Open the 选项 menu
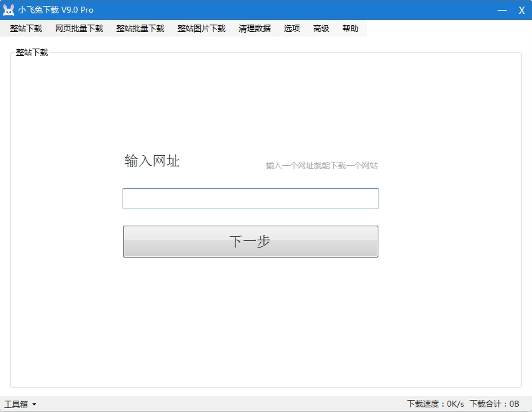Viewport: 532px width, 412px height. pyautogui.click(x=292, y=29)
